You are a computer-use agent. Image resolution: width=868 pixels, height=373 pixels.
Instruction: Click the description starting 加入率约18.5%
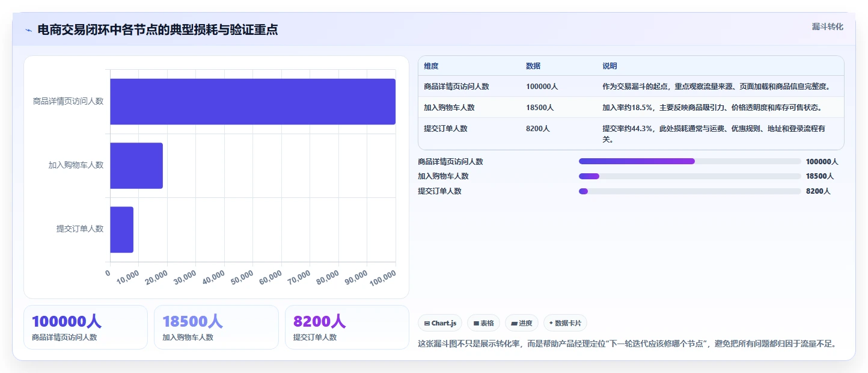point(712,108)
